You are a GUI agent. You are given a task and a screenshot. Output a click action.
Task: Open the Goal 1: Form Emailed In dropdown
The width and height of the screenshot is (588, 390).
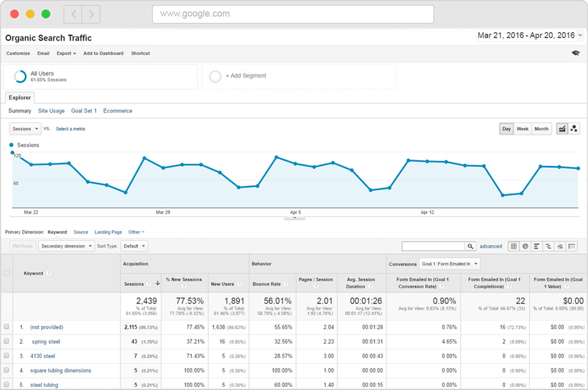[x=450, y=264]
